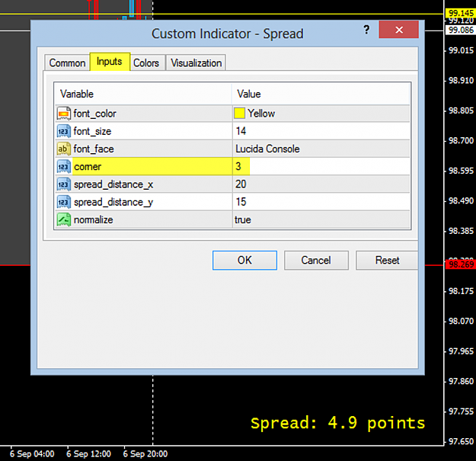The height and width of the screenshot is (461, 476).
Task: Edit the spread_distance_x value 20
Action: 241,184
